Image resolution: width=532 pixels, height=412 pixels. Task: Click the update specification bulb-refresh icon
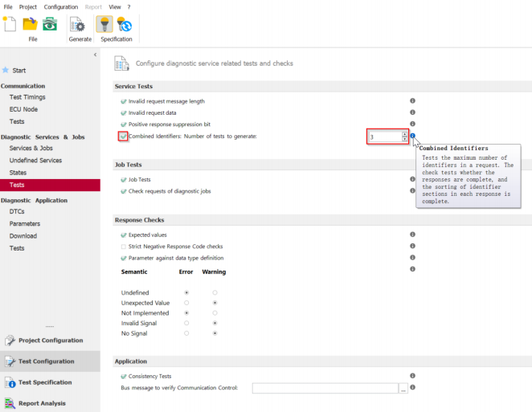125,24
